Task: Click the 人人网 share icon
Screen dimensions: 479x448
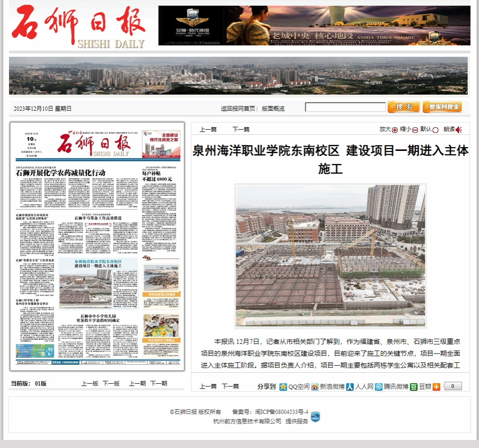Action: click(x=350, y=387)
